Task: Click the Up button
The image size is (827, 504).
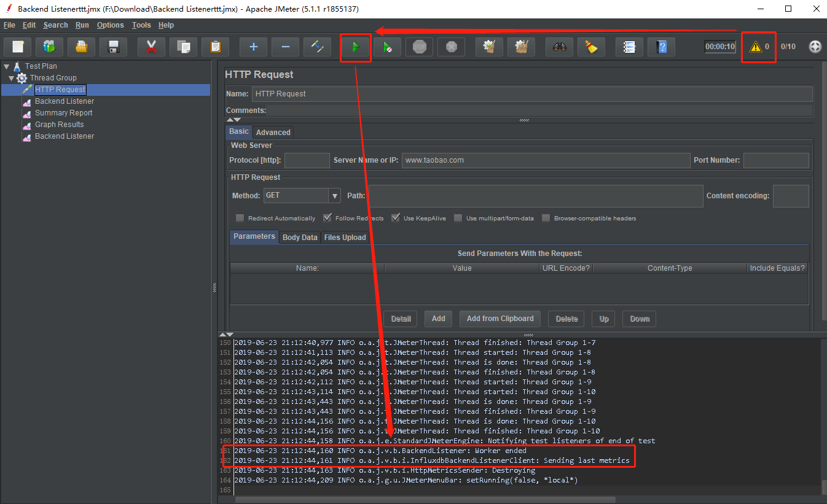Action: 604,319
